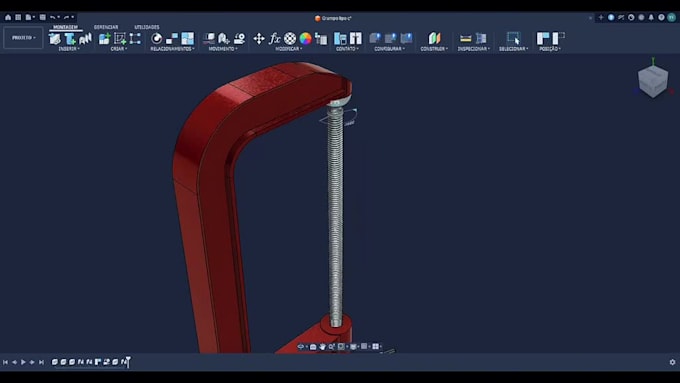Click the new component icon in Criar
The height and width of the screenshot is (383, 680).
(105, 39)
